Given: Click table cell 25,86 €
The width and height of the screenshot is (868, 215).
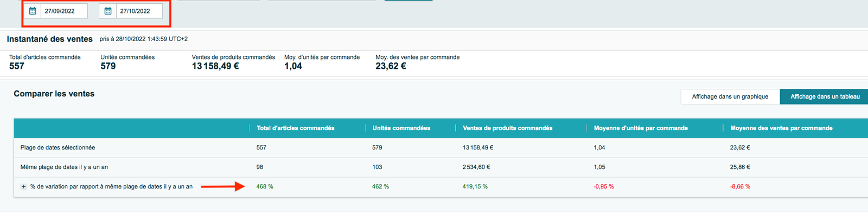Looking at the screenshot, I should tap(740, 167).
